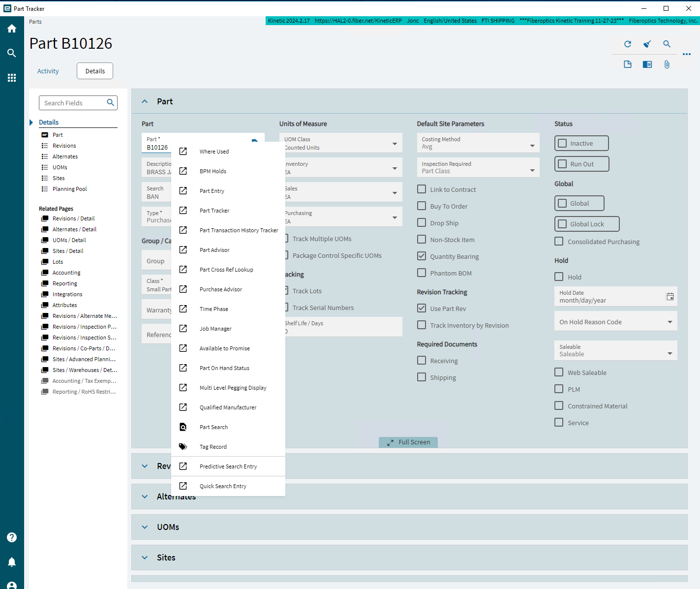Go to Sites / Detail related page

point(68,251)
